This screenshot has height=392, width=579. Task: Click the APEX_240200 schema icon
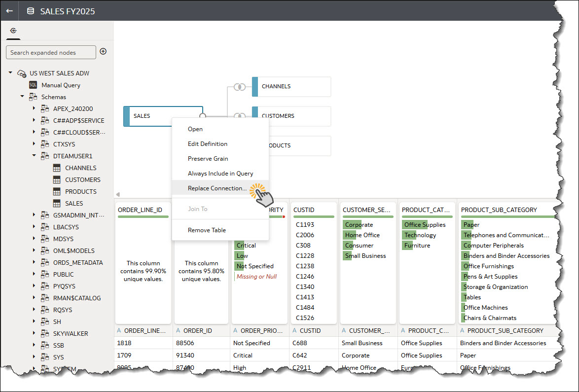pyautogui.click(x=45, y=108)
